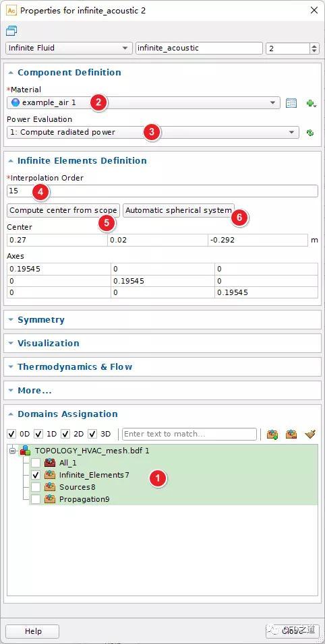Click the Sources8 domain icon
The image size is (325, 644).
pos(50,487)
